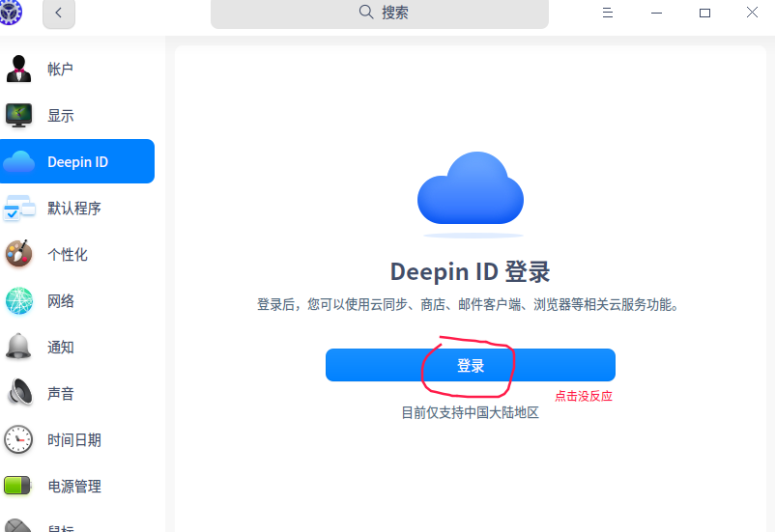
Task: Go back with the arrow button
Action: (x=59, y=13)
